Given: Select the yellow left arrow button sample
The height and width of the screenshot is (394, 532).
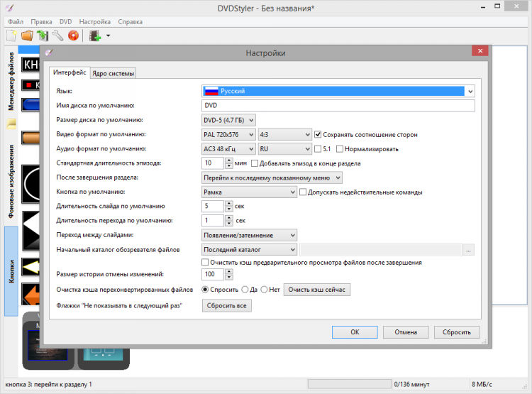Looking at the screenshot, I should pyautogui.click(x=31, y=267).
